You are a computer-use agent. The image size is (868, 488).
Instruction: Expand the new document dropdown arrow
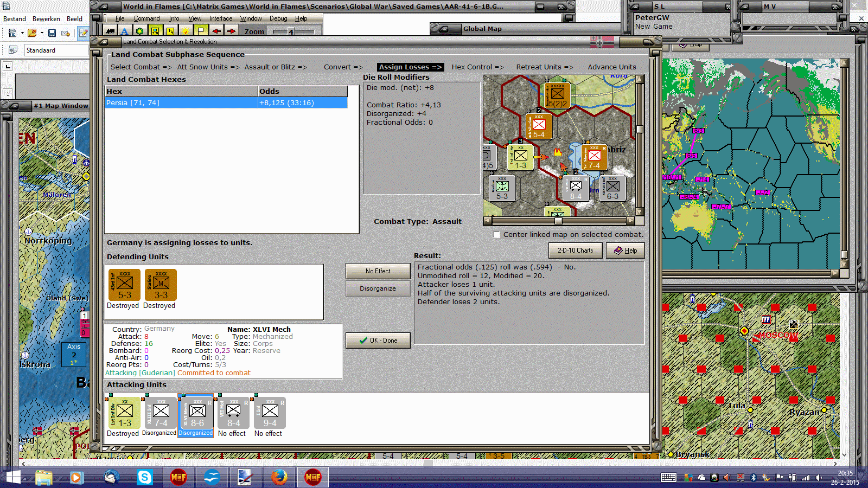(22, 33)
